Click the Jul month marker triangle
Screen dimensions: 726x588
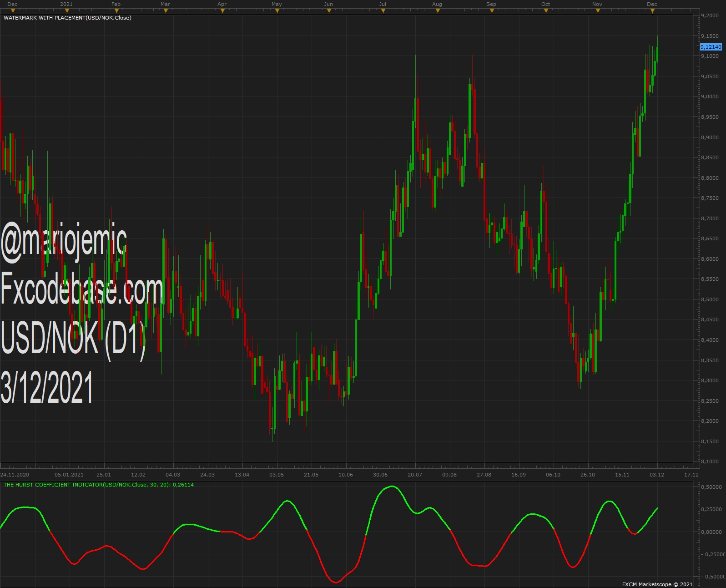pos(383,11)
